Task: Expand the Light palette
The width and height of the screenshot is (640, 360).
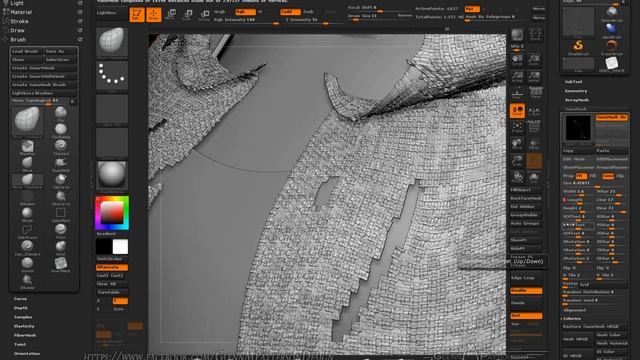Action: point(17,3)
